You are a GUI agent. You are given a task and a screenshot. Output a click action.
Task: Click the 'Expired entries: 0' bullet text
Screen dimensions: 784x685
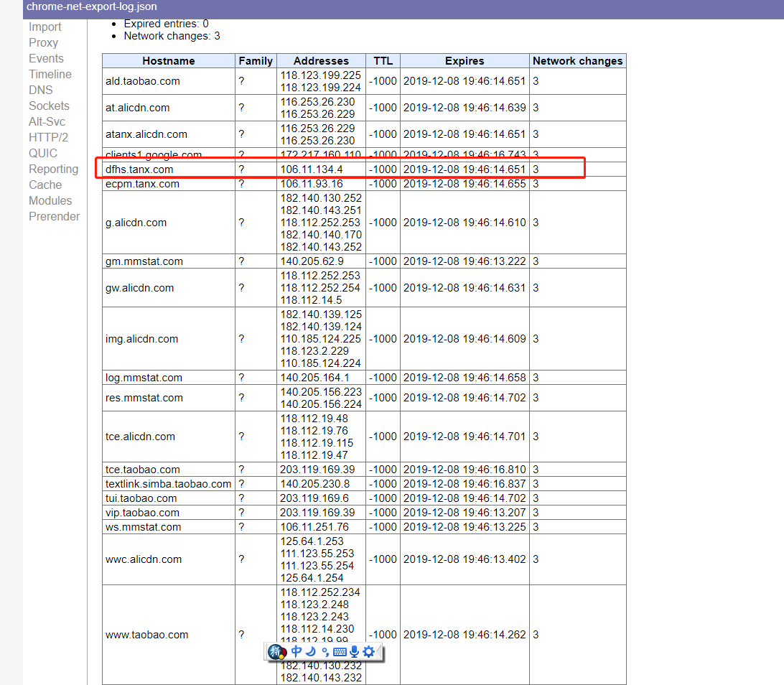click(x=166, y=24)
